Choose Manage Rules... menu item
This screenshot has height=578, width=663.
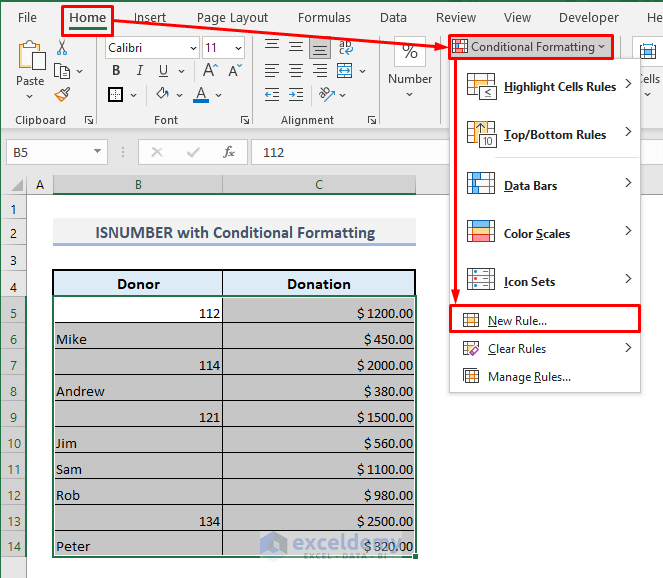pos(545,377)
